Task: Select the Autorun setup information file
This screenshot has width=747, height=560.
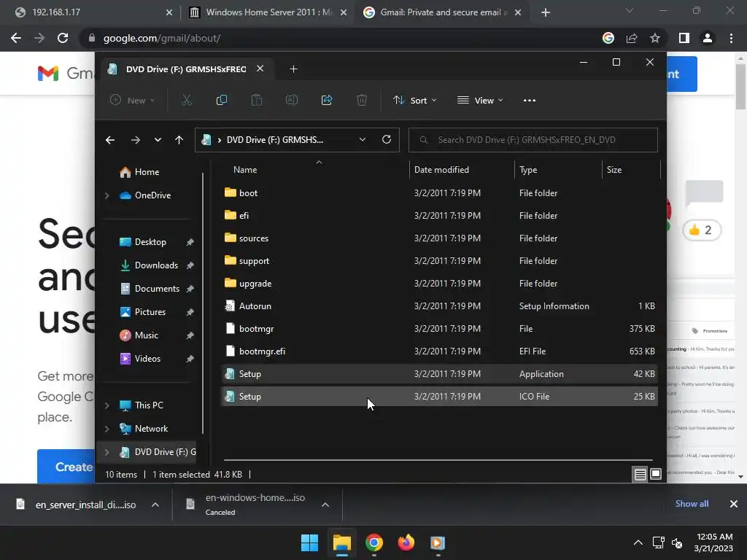Action: coord(439,306)
